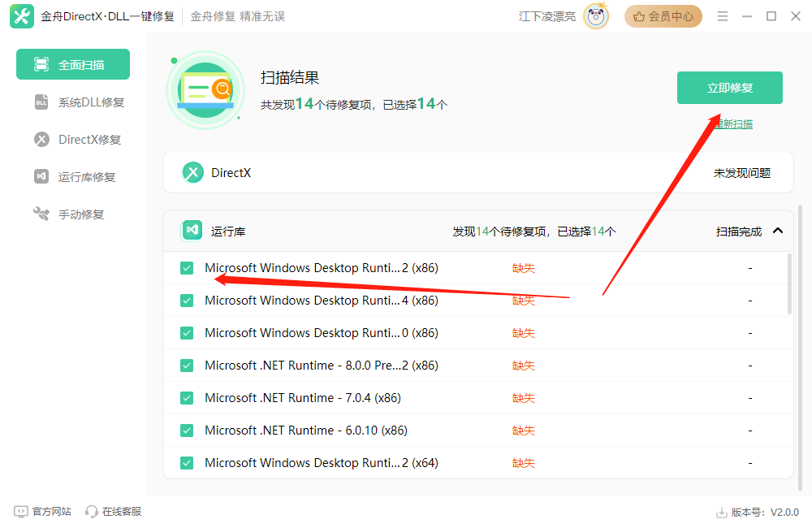
Task: Click the circular scan progress graphic
Action: pyautogui.click(x=205, y=90)
